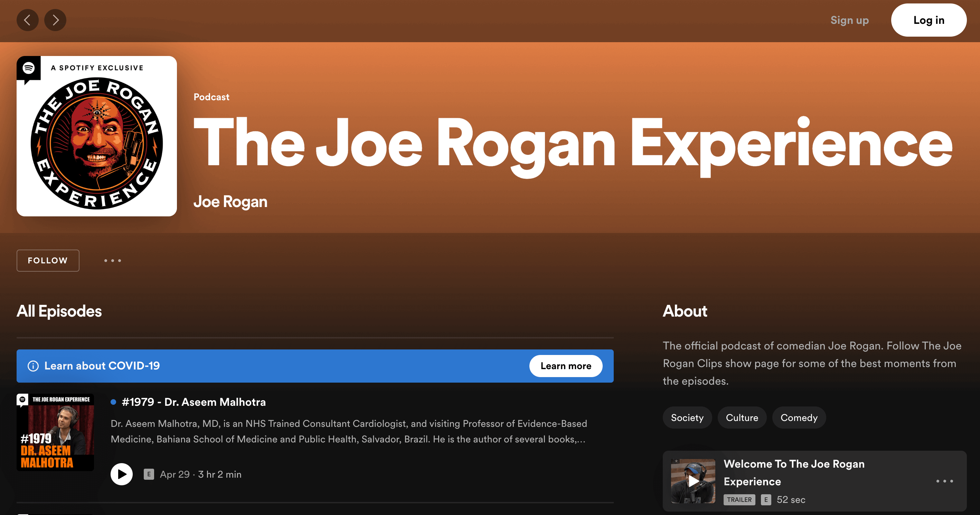Open the podcast three-dot options menu
Screen dimensions: 980x515
[113, 261]
